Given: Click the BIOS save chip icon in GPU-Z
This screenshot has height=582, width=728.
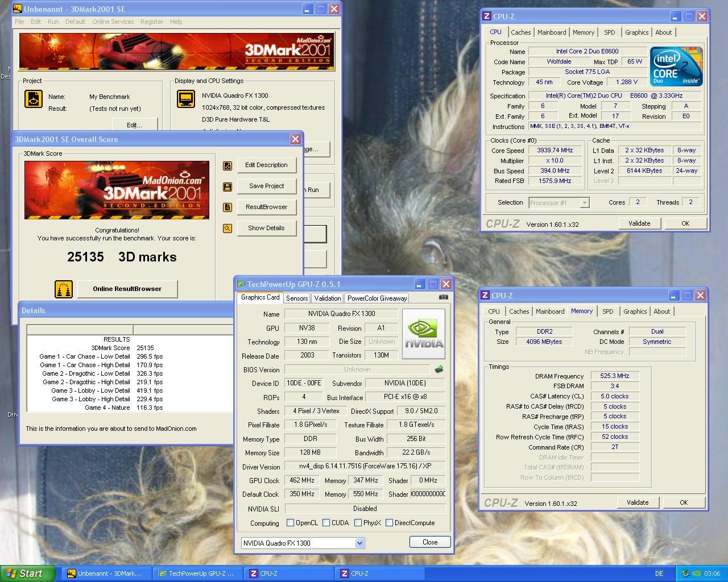Looking at the screenshot, I should pos(439,369).
